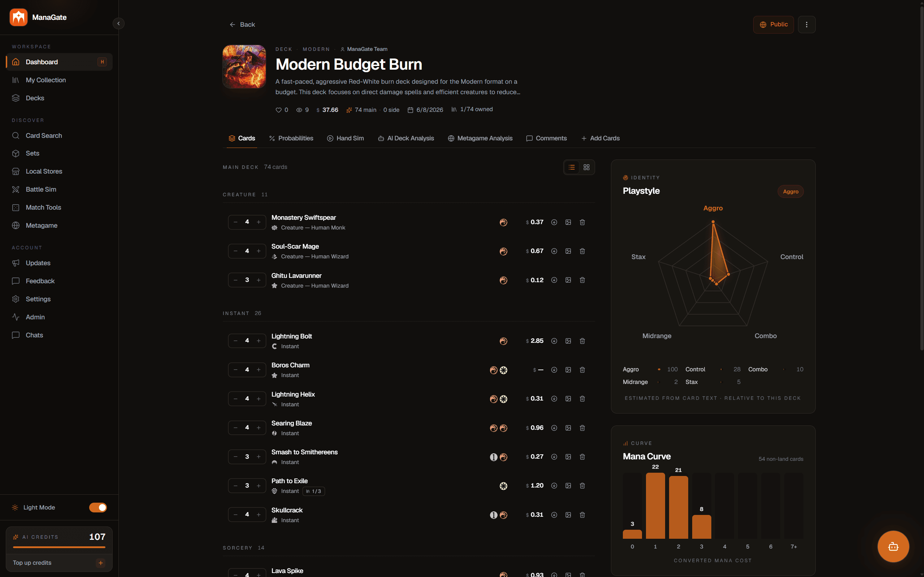Click the Aggro playstyle badge
This screenshot has height=577, width=924.
[x=790, y=192]
